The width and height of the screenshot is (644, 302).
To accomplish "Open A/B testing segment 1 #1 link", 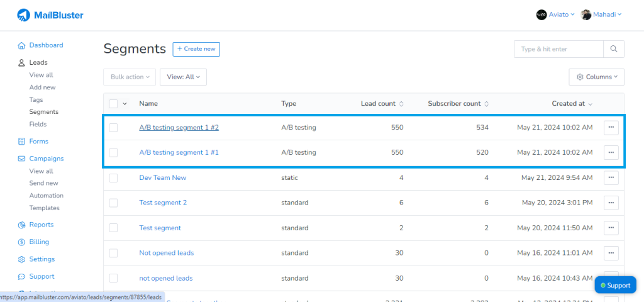I will coord(179,152).
